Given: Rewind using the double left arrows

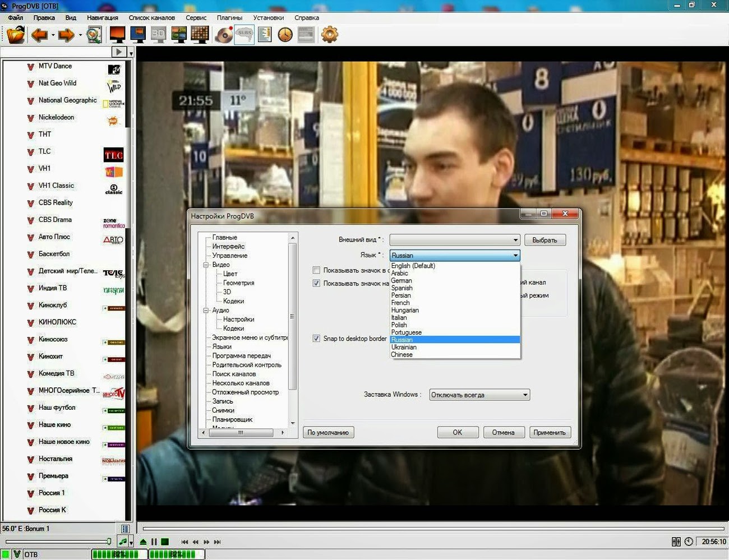Looking at the screenshot, I should [195, 542].
